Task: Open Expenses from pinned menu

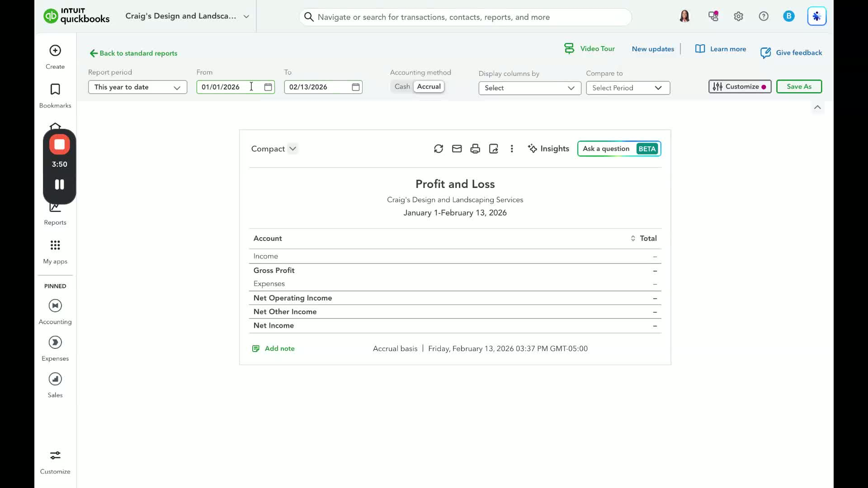Action: point(55,343)
